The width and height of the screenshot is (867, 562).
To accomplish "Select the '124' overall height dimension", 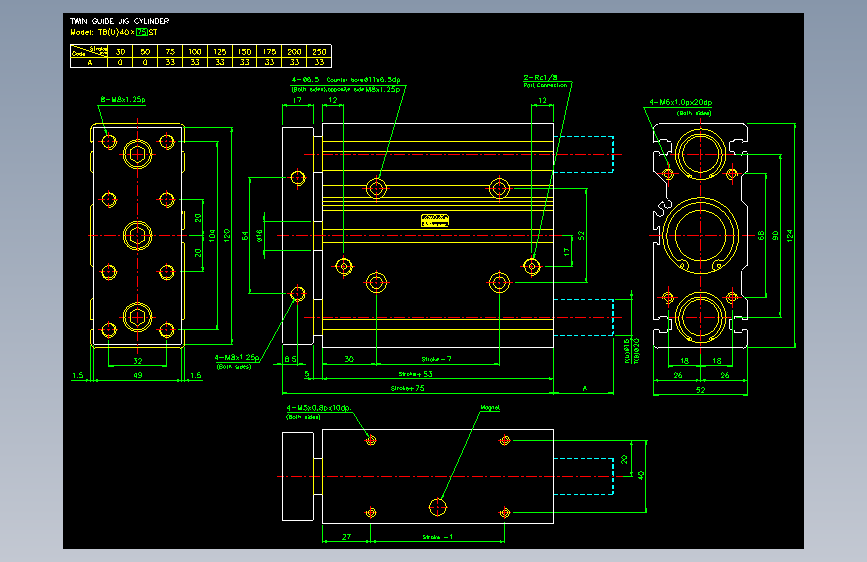I will [790, 236].
